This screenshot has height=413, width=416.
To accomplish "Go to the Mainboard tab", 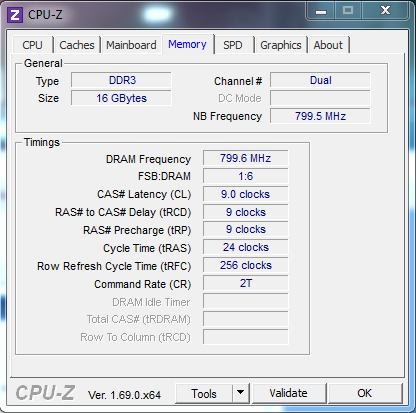I will [131, 45].
